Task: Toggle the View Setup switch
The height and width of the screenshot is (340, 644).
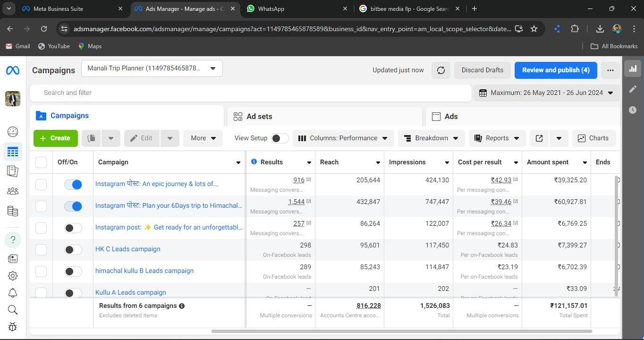Action: pyautogui.click(x=280, y=138)
